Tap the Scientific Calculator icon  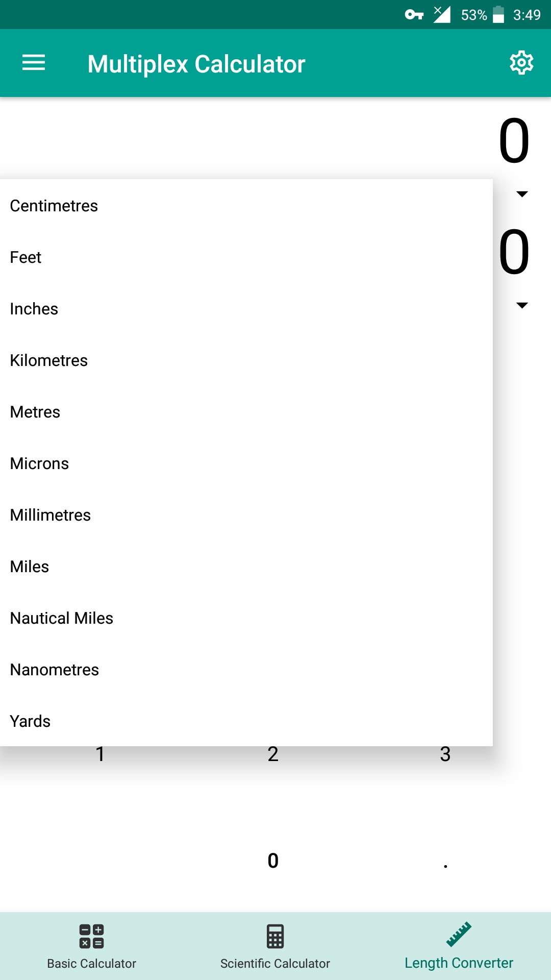(274, 937)
